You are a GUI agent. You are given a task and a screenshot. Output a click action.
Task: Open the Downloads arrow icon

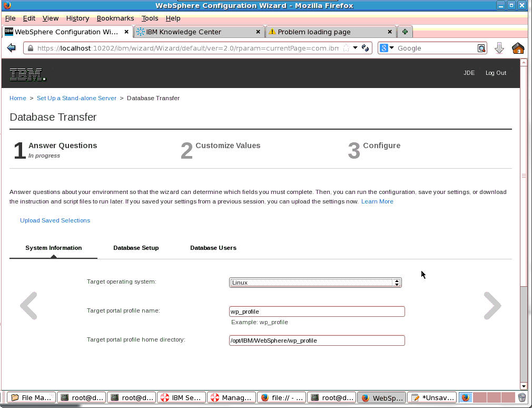[x=499, y=48]
